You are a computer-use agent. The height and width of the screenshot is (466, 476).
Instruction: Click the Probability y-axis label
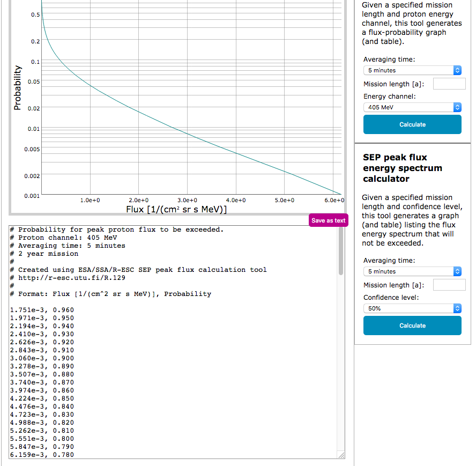click(18, 88)
